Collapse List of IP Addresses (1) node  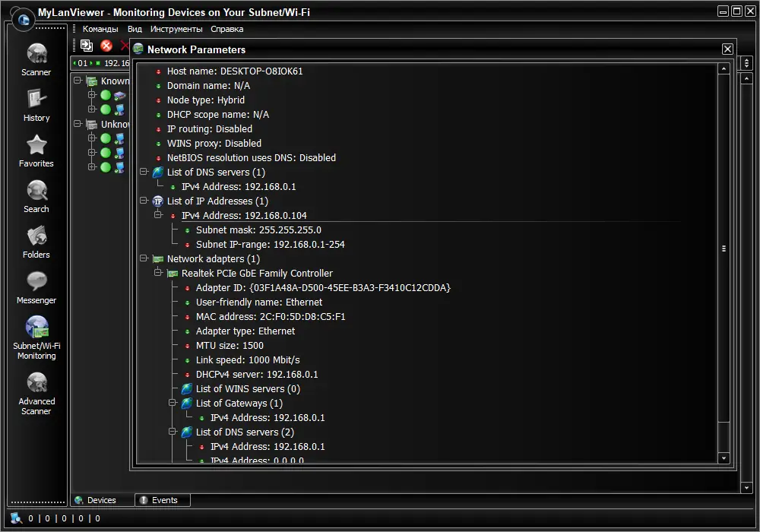[144, 201]
